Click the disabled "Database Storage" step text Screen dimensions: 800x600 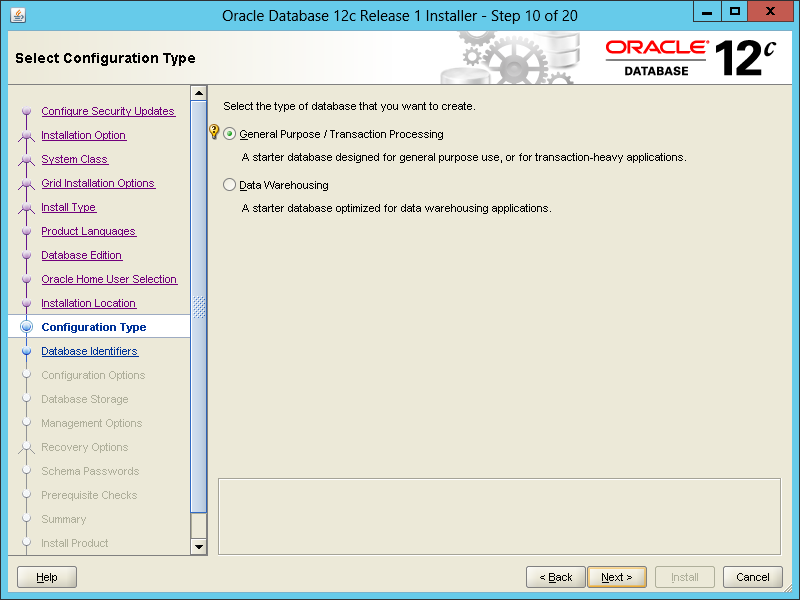click(85, 399)
